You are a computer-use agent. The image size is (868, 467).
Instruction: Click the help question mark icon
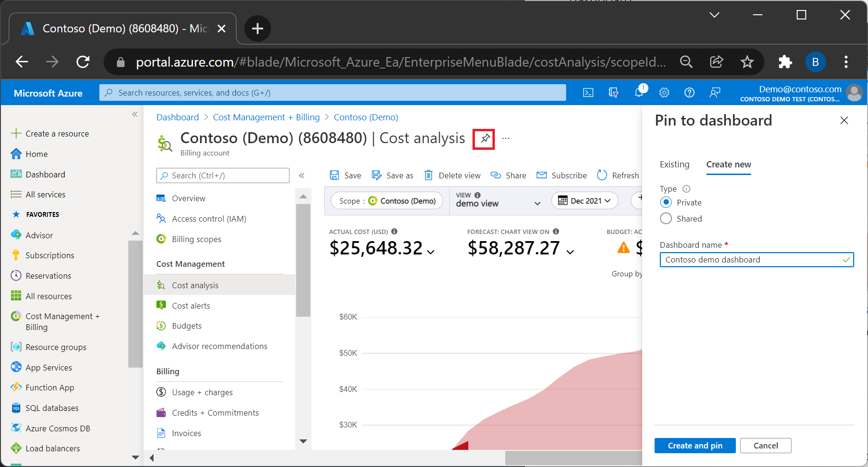point(689,93)
